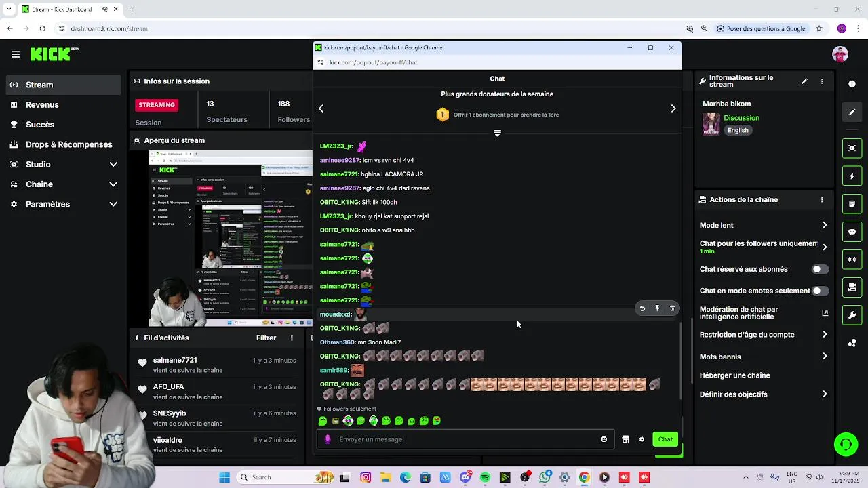
Task: Toggle stream preview widget in right rail
Action: pos(852,148)
